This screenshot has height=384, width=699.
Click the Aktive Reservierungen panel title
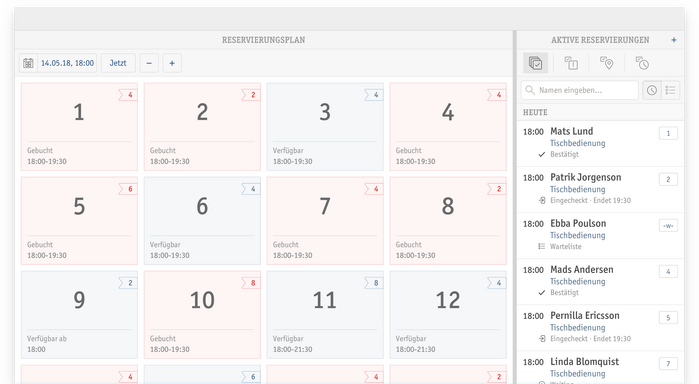[600, 40]
